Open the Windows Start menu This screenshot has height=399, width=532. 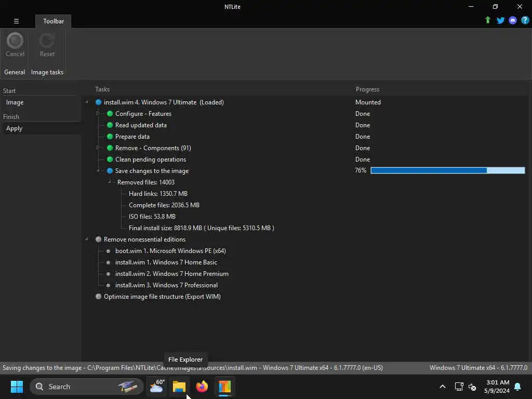coord(17,387)
